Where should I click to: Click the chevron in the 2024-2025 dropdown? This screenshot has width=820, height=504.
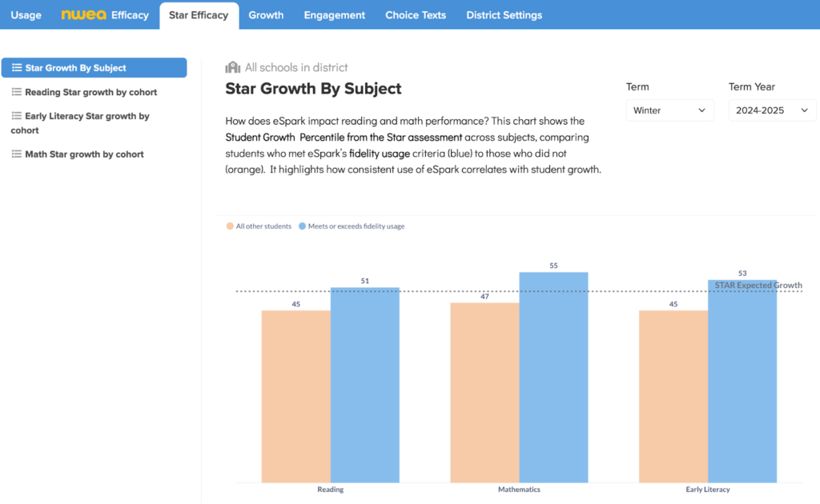(x=804, y=110)
